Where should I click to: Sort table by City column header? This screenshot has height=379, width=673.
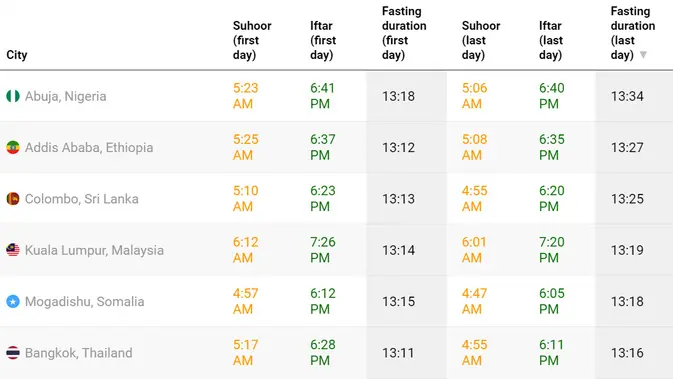tap(17, 55)
